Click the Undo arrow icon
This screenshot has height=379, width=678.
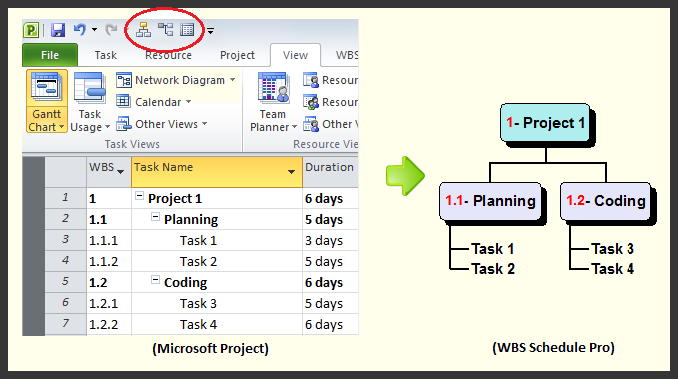pos(80,30)
